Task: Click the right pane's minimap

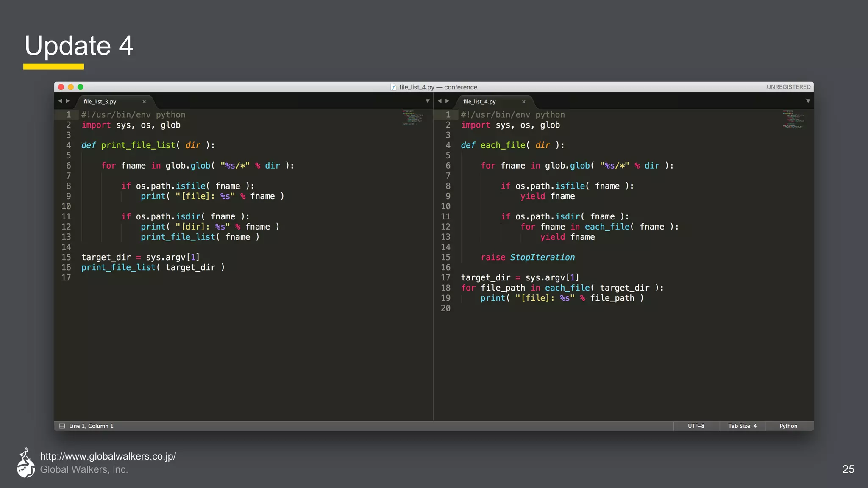Action: tap(793, 120)
